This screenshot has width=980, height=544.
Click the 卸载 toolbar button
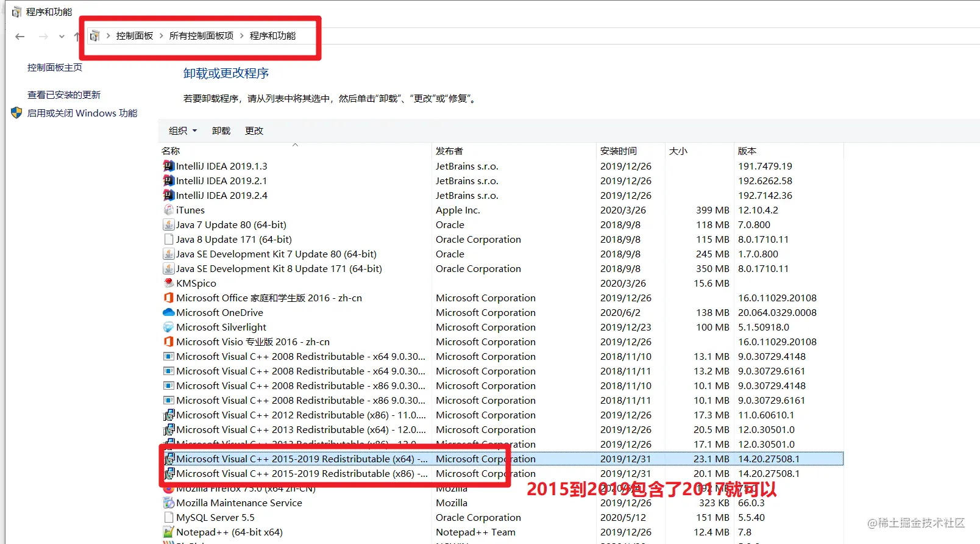tap(221, 131)
